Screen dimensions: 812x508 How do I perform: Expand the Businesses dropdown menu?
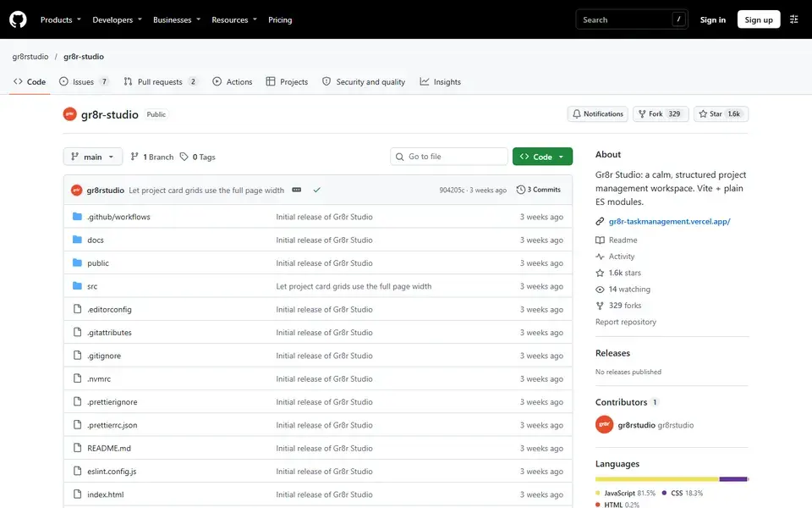point(177,19)
